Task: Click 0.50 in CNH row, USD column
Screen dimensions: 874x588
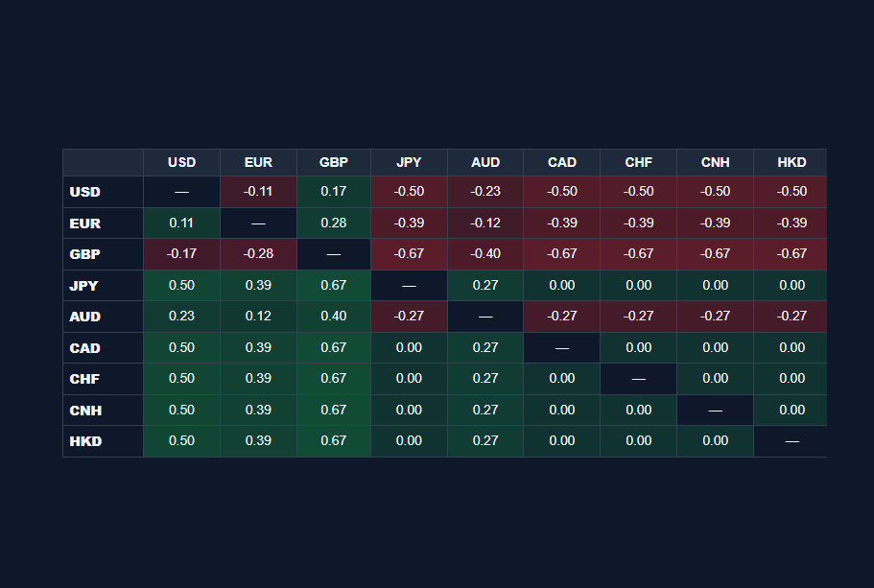Action: pos(181,411)
